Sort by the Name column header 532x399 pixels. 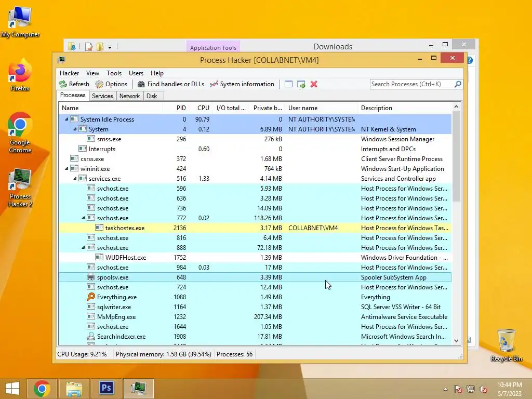point(111,108)
